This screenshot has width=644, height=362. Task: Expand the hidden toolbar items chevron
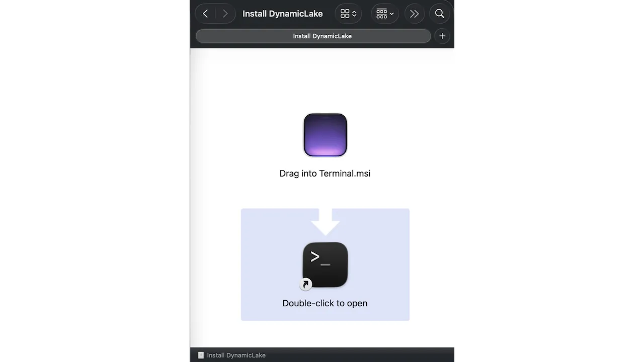click(414, 14)
